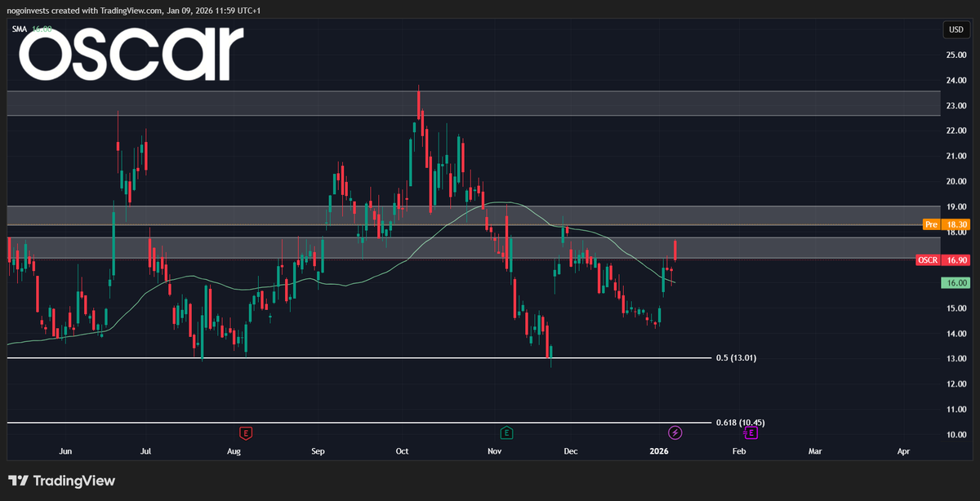Click the red OSCR 16.90 price label
980x501 pixels.
coord(942,259)
